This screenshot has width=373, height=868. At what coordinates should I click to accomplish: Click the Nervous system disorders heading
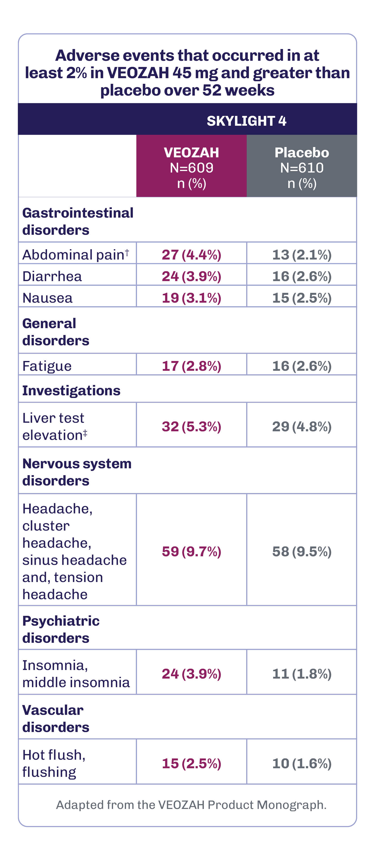coord(77,472)
